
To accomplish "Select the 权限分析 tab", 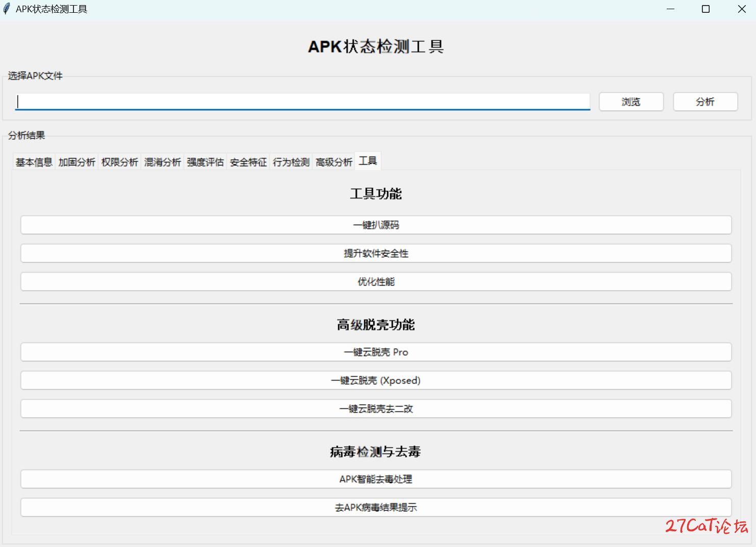I will [119, 162].
